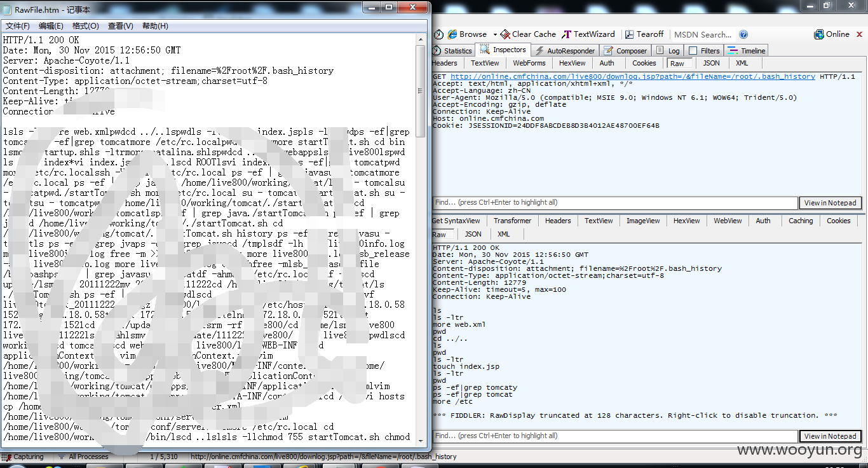The height and width of the screenshot is (468, 868).
Task: Open the request Cookies tab
Action: pyautogui.click(x=644, y=63)
